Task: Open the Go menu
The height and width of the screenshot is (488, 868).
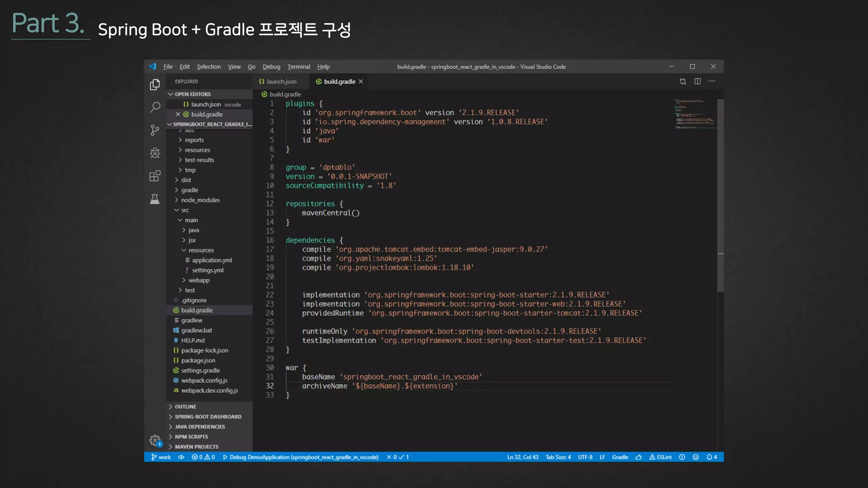Action: [x=251, y=67]
